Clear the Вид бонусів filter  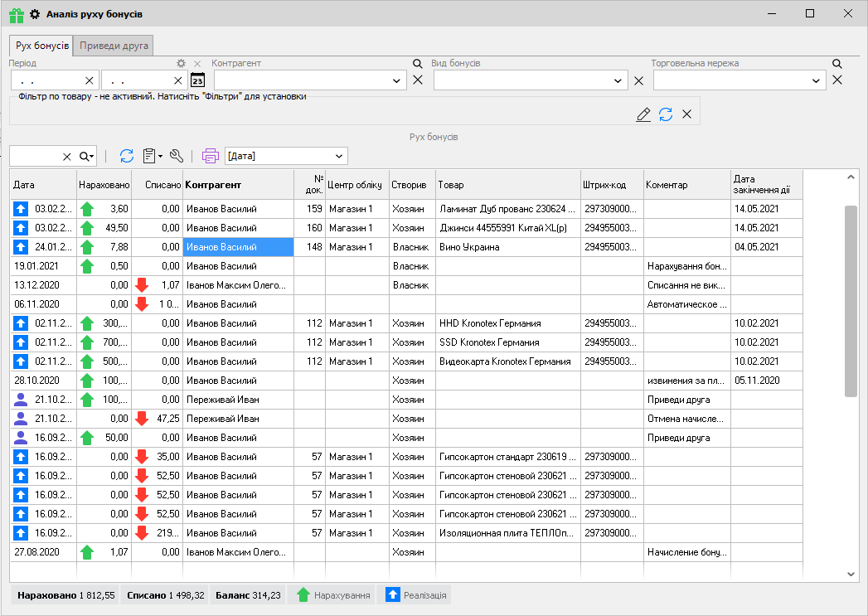coord(638,80)
